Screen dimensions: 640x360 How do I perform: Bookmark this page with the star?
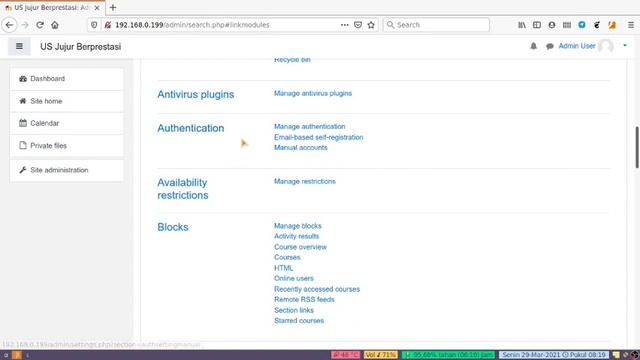371,25
